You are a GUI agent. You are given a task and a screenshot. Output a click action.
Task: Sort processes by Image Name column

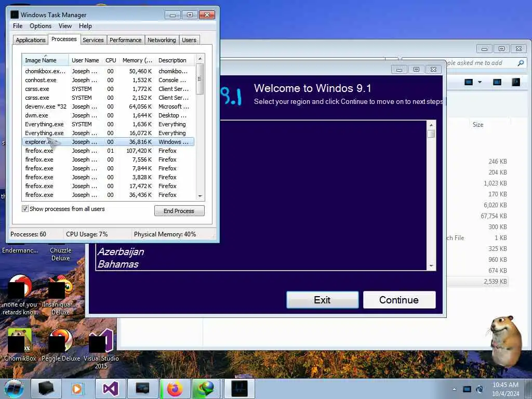click(x=45, y=60)
